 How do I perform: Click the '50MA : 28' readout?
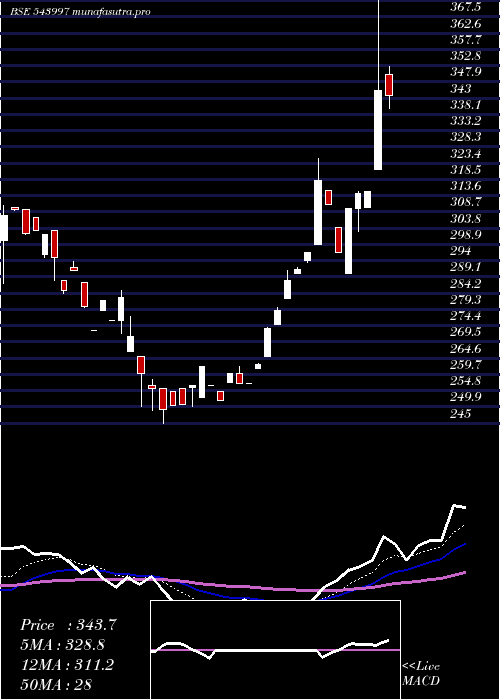56,684
